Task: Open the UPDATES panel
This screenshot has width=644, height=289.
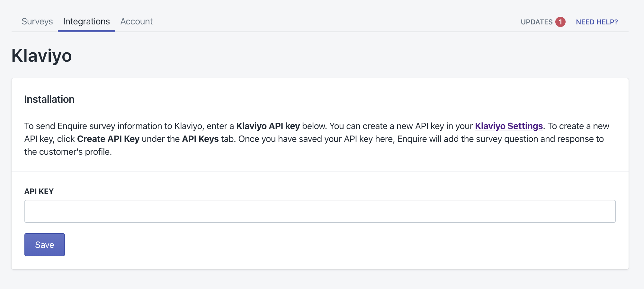Action: tap(536, 22)
